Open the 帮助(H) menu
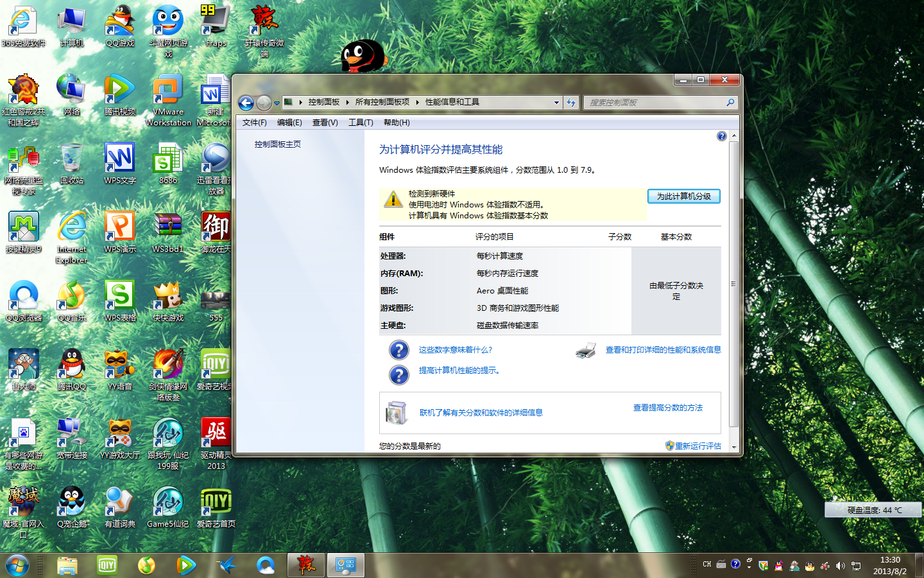The width and height of the screenshot is (924, 578). [397, 123]
